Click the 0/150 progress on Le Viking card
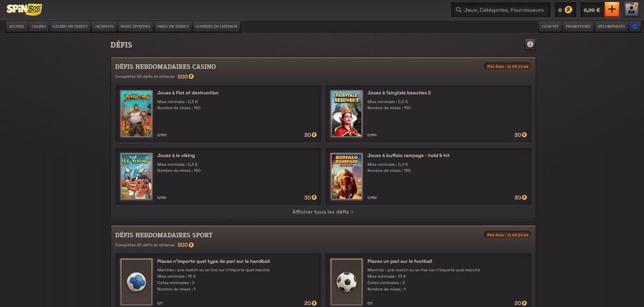Viewport: 644px width, 307px height. (162, 198)
